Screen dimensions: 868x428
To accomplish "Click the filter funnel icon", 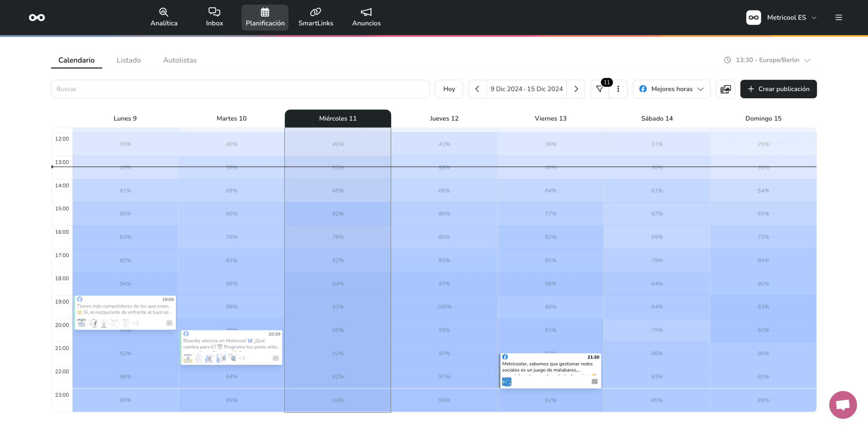I will coord(600,89).
